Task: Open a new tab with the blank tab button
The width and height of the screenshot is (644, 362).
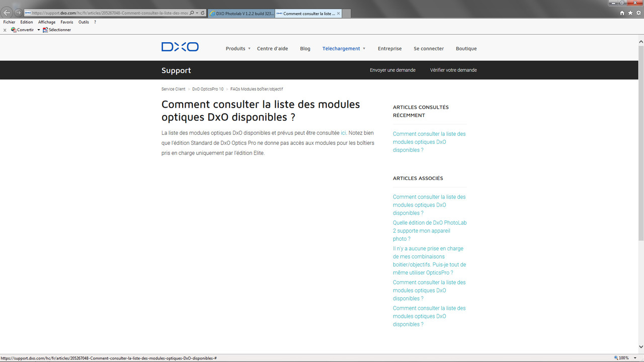Action: 346,14
